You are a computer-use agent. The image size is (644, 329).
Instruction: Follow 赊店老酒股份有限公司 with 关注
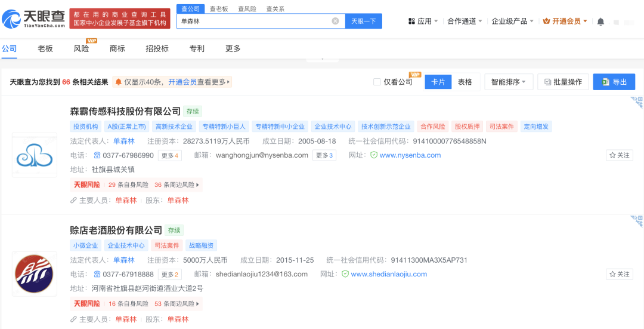point(620,274)
